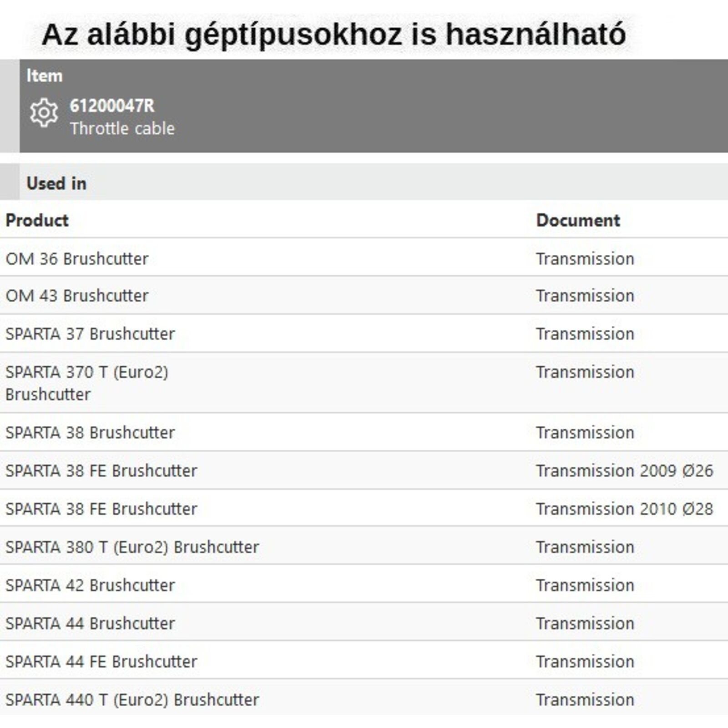Open Transmission 2010 Ø28 document
728x728 pixels.
[624, 509]
